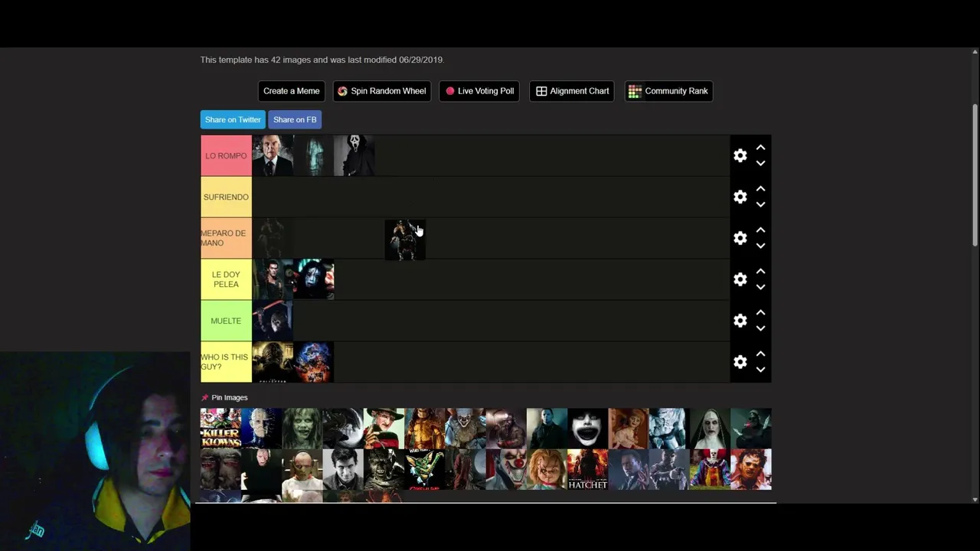This screenshot has height=551, width=980.
Task: Select the Ghostface image in LO ROMPO tier
Action: tap(354, 155)
